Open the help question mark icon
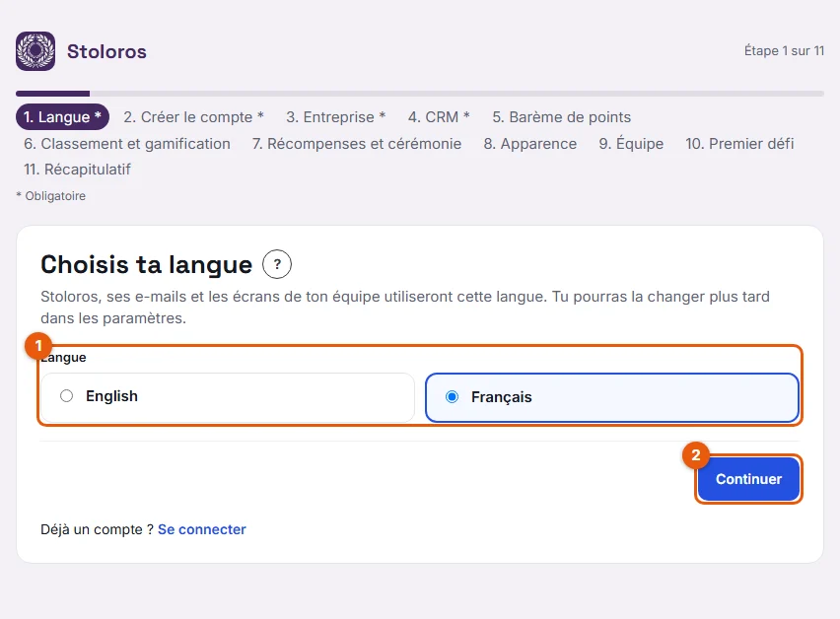This screenshot has height=619, width=840. tap(277, 264)
